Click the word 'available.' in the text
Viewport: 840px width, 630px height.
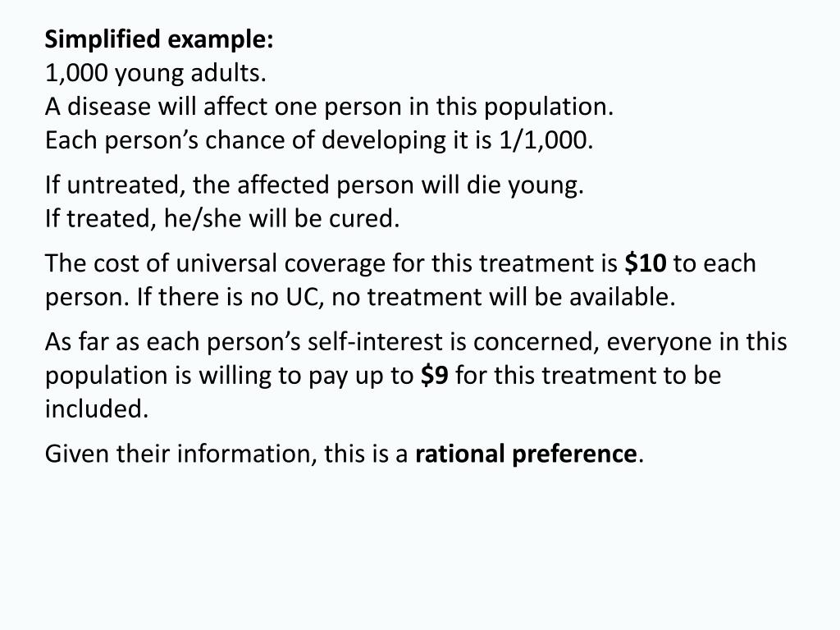click(x=622, y=297)
